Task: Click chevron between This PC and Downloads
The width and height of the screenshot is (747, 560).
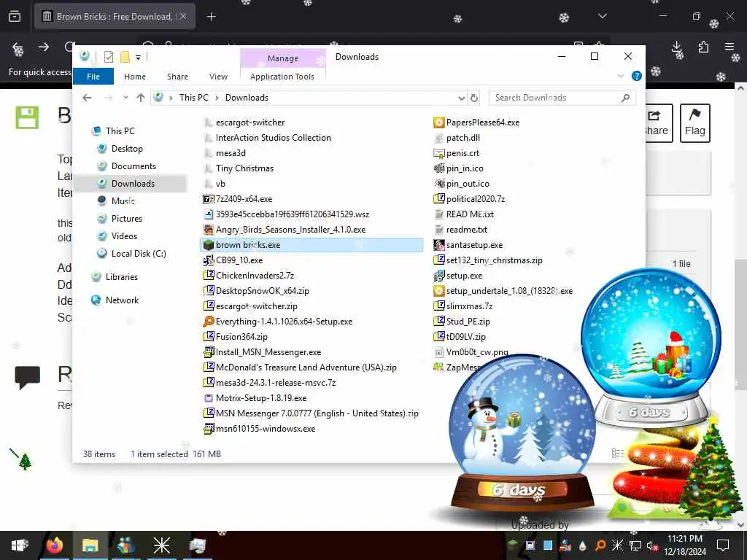Action: 217,98
